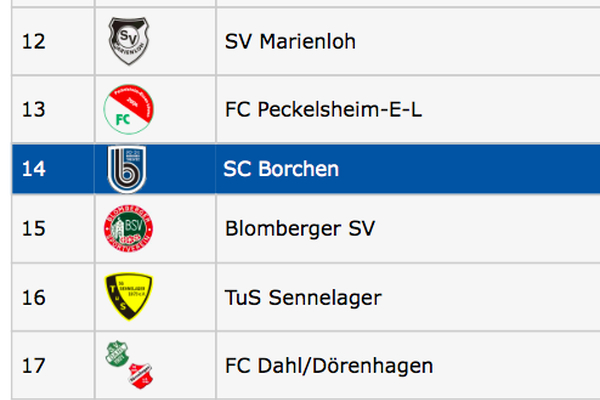Select rank number 17 in the table
The image size is (600, 400).
[33, 365]
